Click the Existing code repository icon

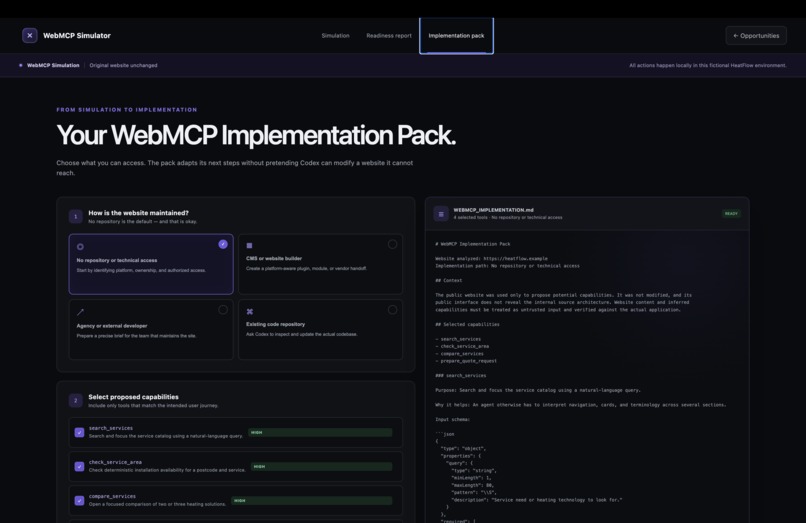click(250, 312)
